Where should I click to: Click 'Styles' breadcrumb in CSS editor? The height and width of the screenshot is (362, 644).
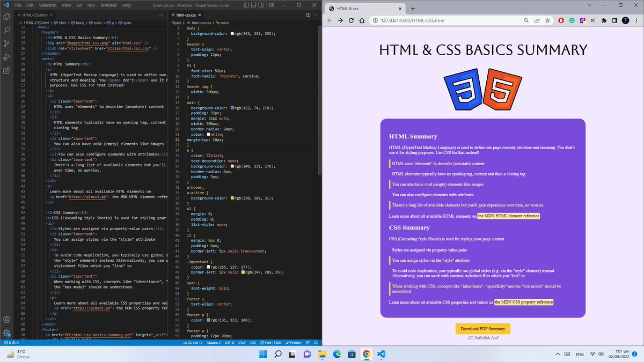point(177,23)
